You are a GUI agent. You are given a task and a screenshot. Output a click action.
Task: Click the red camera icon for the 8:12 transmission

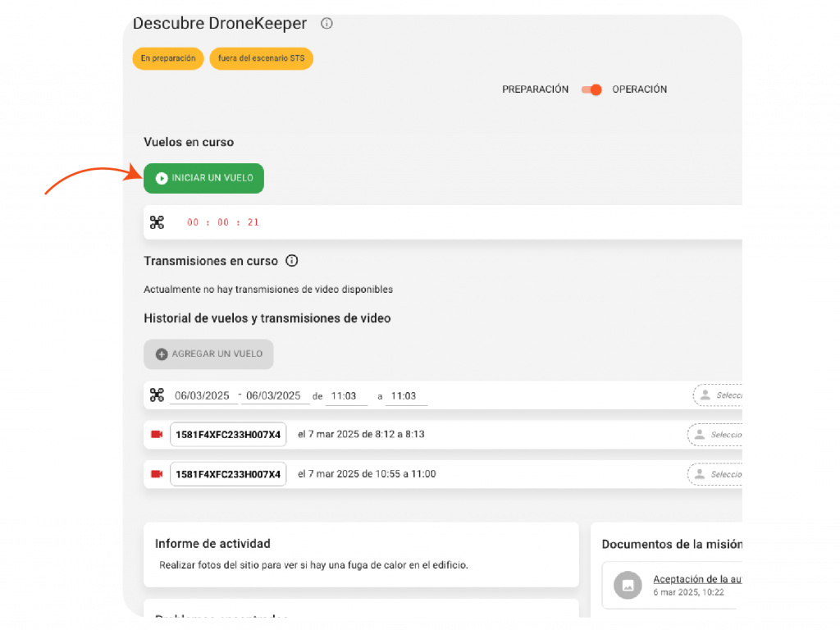157,434
